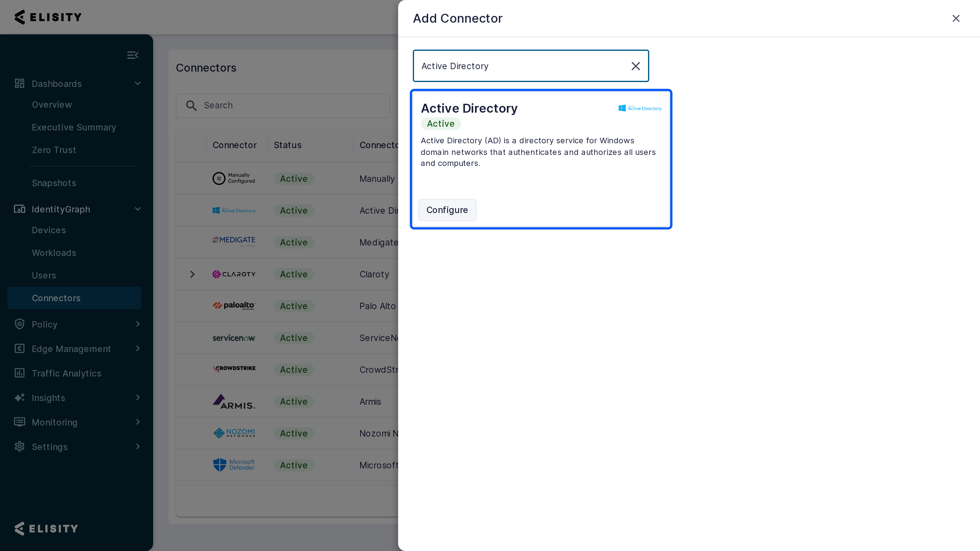Click the Active Directory logo in table row
This screenshot has height=551, width=980.
click(234, 210)
